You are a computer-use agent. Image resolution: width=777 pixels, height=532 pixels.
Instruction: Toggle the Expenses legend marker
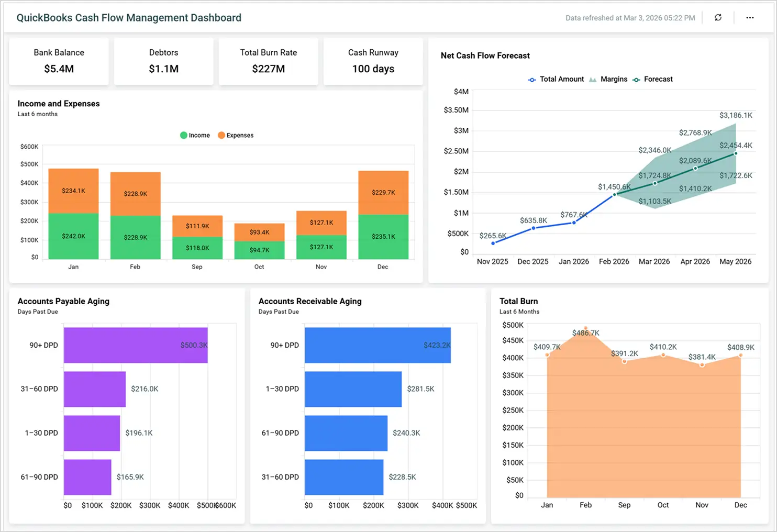221,135
